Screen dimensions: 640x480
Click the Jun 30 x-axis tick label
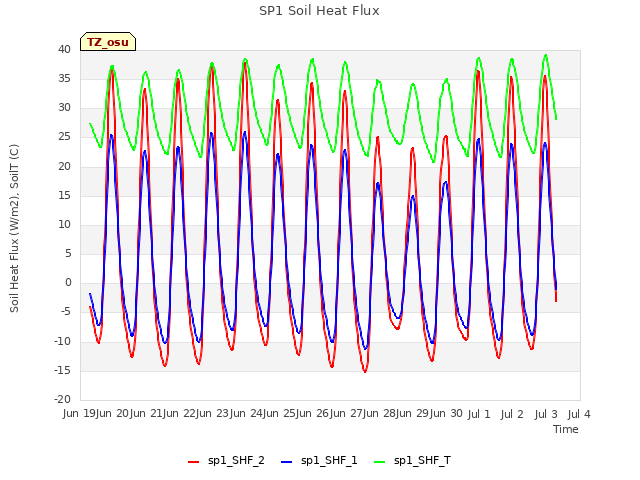point(446,414)
